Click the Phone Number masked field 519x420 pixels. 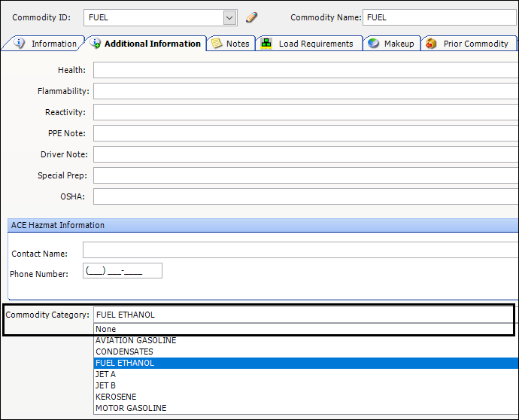123,271
